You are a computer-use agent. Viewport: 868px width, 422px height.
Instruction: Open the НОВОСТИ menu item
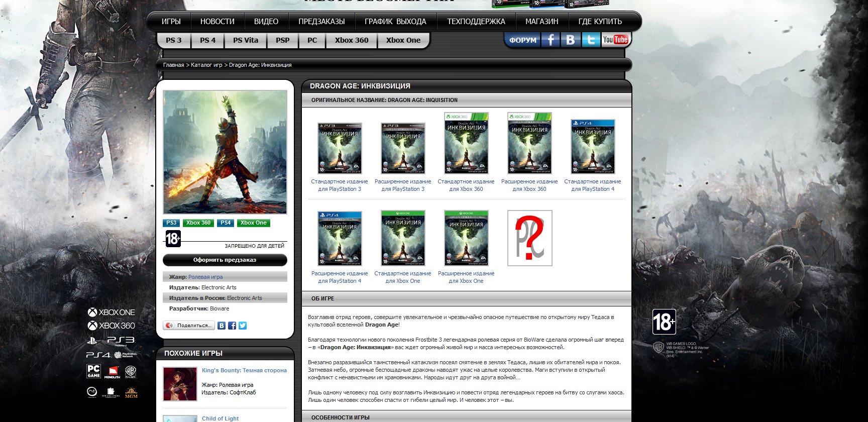point(217,22)
